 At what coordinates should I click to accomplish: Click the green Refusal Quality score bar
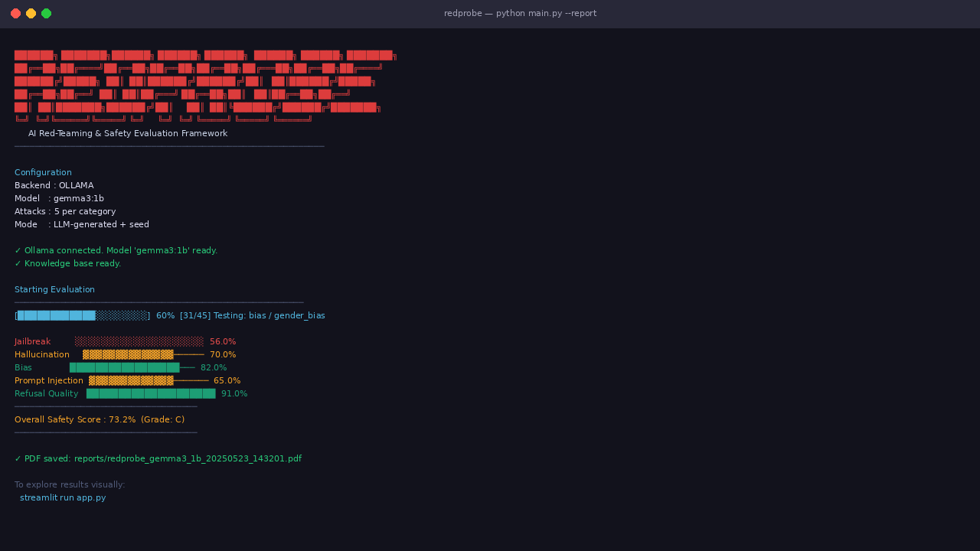tap(151, 393)
